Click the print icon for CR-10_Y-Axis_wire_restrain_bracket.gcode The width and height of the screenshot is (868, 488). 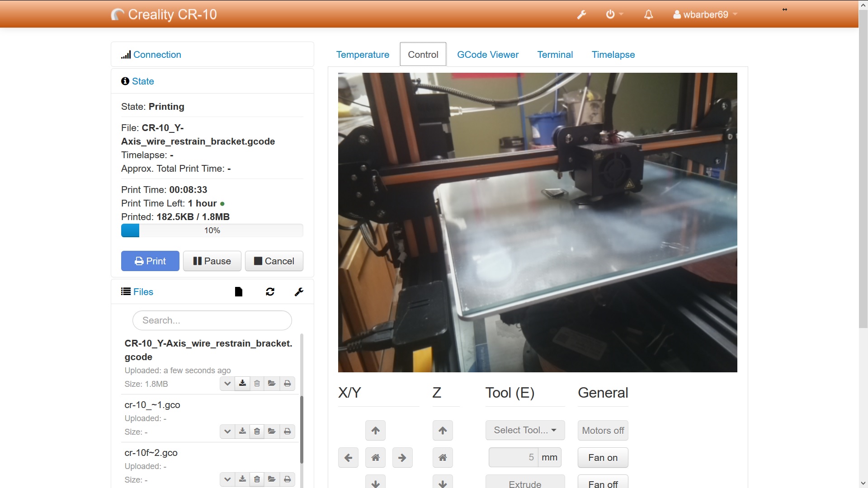click(x=287, y=384)
